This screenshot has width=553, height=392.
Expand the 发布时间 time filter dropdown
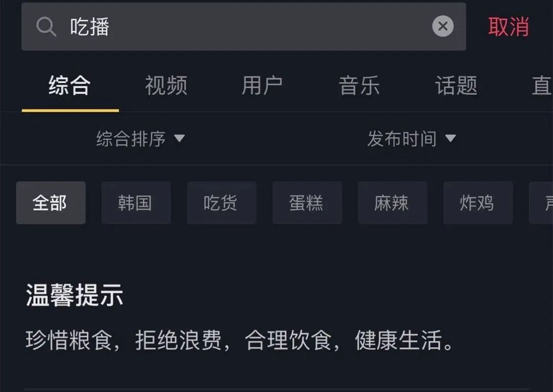click(x=412, y=139)
